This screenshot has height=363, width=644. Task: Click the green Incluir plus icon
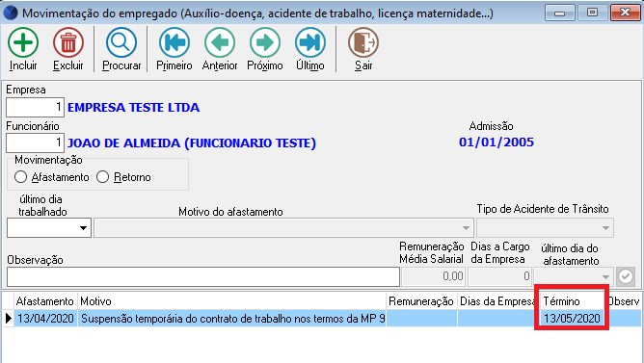23,42
